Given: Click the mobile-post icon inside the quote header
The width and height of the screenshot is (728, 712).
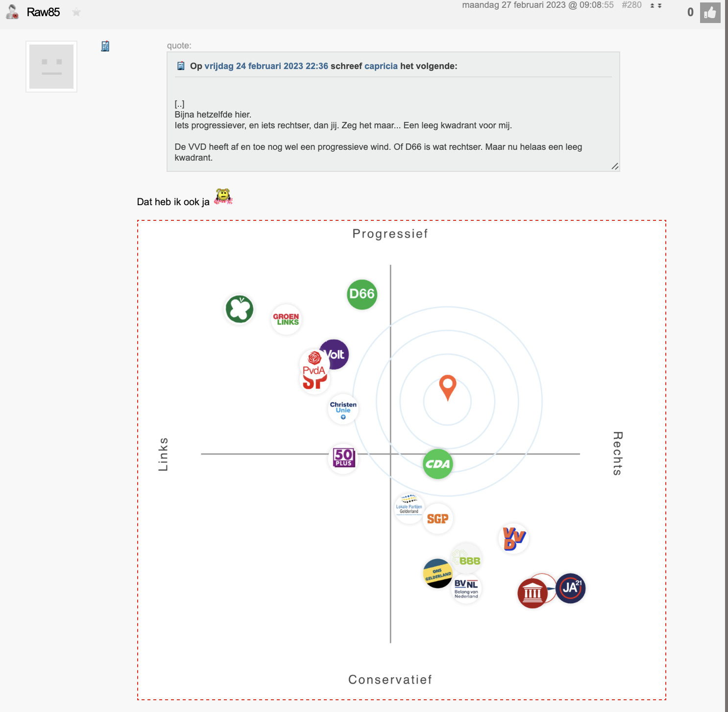Looking at the screenshot, I should pyautogui.click(x=181, y=66).
